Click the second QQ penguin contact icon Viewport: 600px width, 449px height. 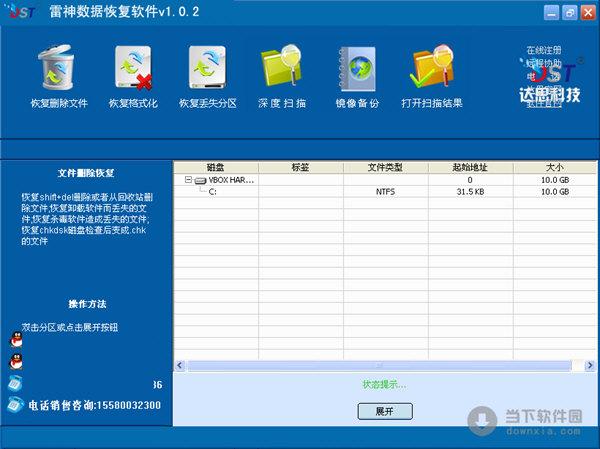(x=15, y=361)
